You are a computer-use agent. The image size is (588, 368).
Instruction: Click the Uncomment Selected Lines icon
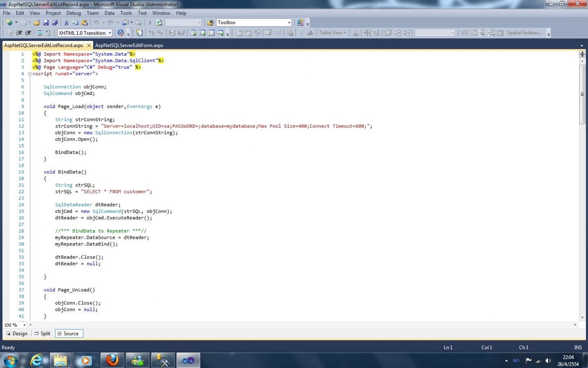tap(49, 33)
